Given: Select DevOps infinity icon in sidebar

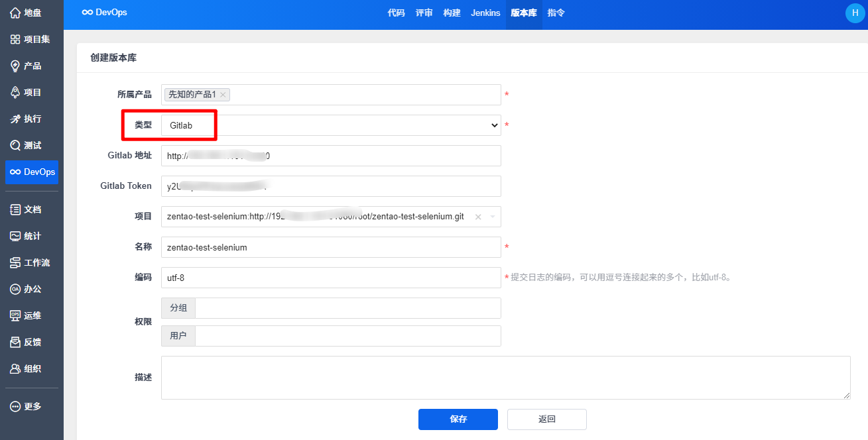Looking at the screenshot, I should [15, 172].
